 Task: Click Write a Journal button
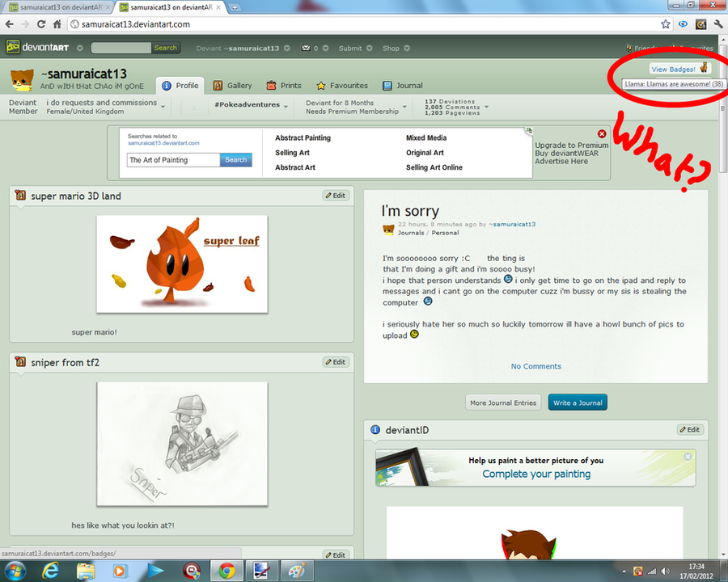[x=578, y=403]
